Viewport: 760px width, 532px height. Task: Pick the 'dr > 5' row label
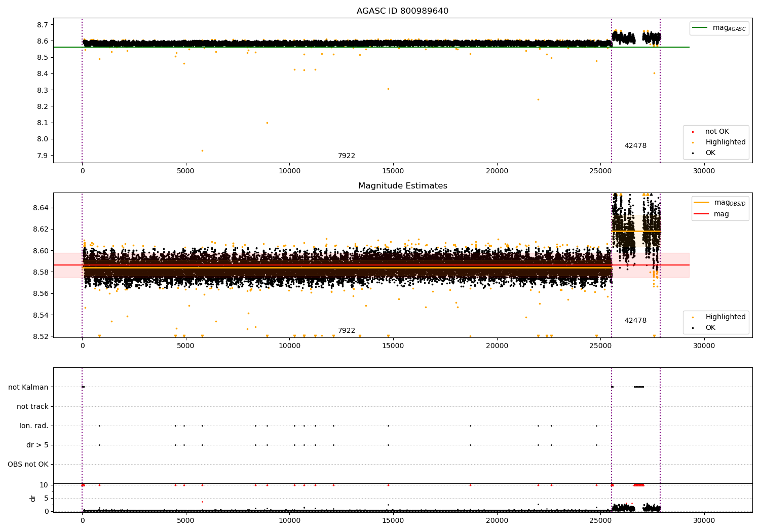(37, 445)
